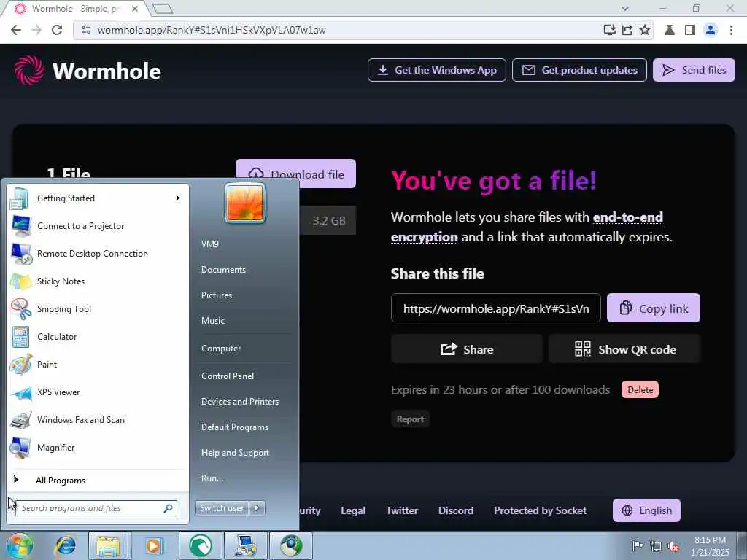Open site information icon in address bar

[86, 30]
